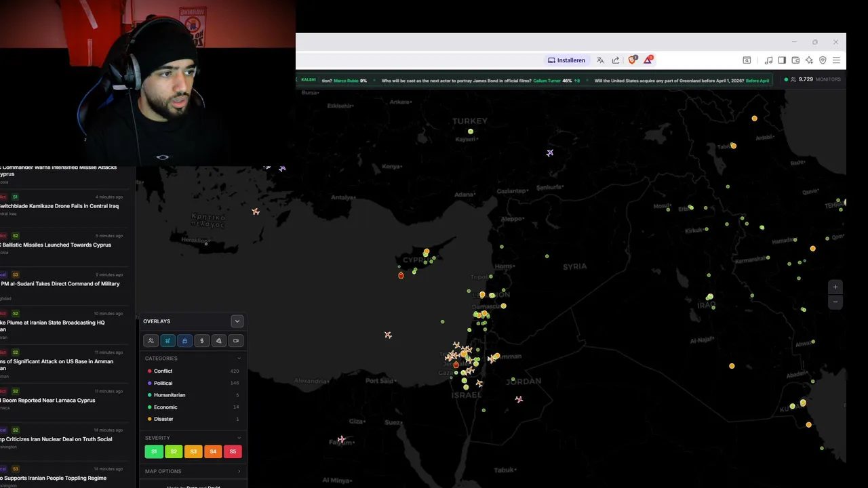Click the red fire marker southwest of Cyprus

click(x=401, y=275)
